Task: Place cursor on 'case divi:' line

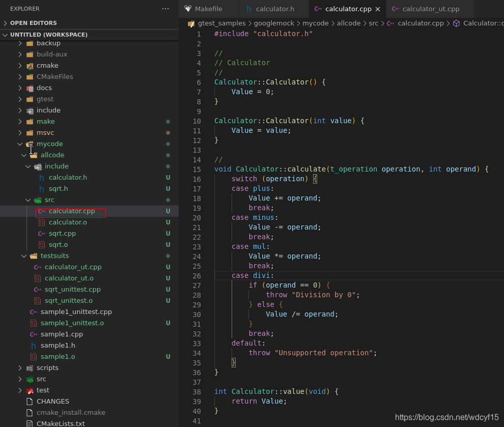Action: [x=253, y=276]
